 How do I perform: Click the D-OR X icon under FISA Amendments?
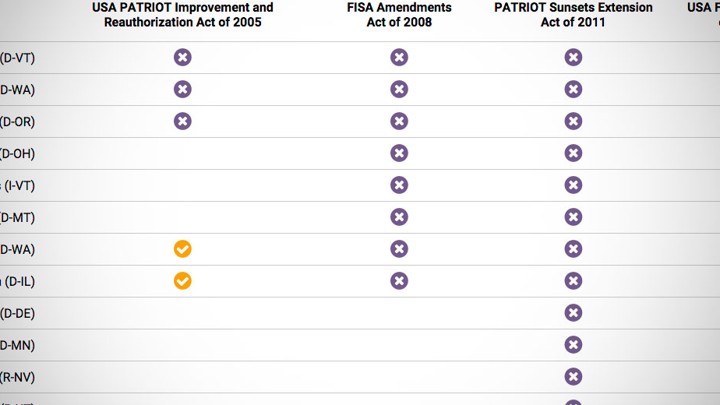coord(399,121)
